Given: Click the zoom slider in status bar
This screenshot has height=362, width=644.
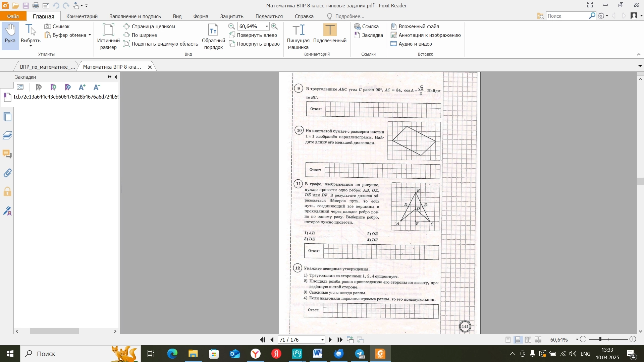Looking at the screenshot, I should pos(608,340).
